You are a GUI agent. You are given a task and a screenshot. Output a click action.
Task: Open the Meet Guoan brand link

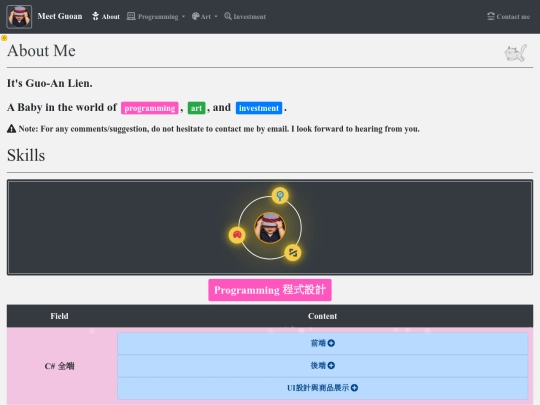60,16
